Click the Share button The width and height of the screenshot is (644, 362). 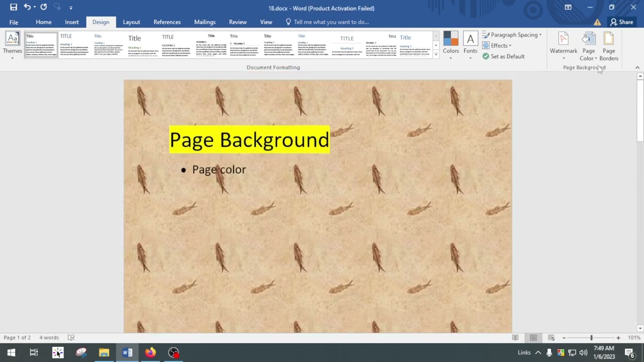[x=621, y=22]
